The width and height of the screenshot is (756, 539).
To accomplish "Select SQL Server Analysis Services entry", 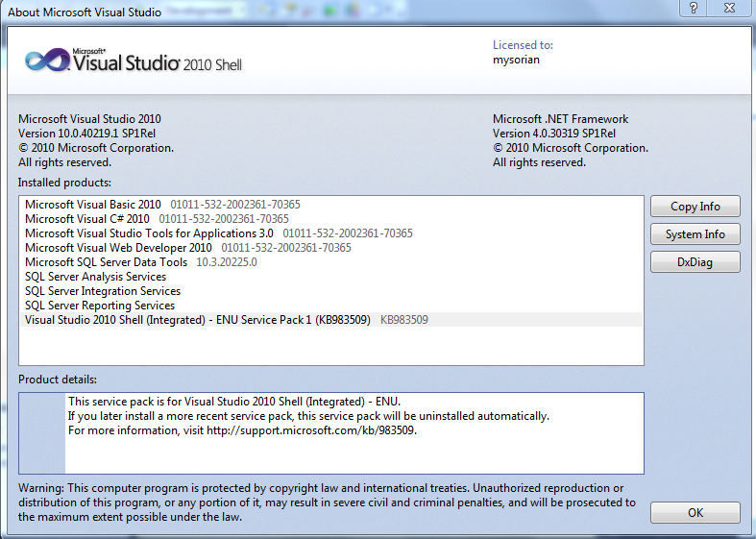I will (x=331, y=277).
